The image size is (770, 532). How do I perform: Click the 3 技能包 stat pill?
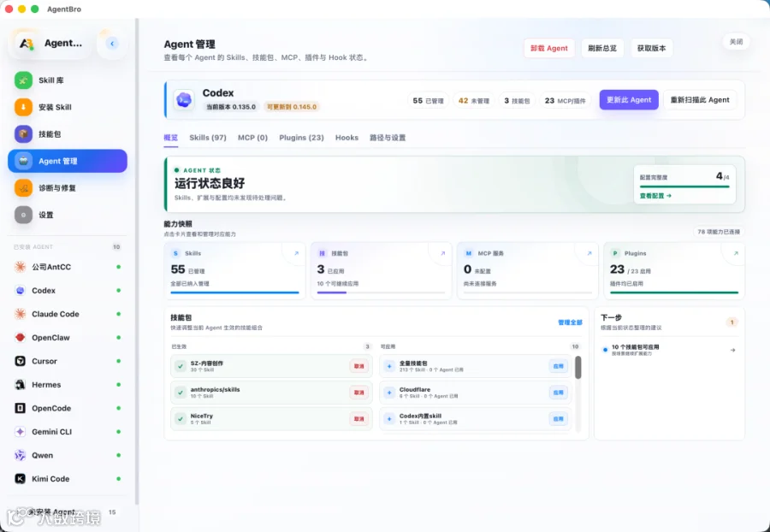[517, 101]
